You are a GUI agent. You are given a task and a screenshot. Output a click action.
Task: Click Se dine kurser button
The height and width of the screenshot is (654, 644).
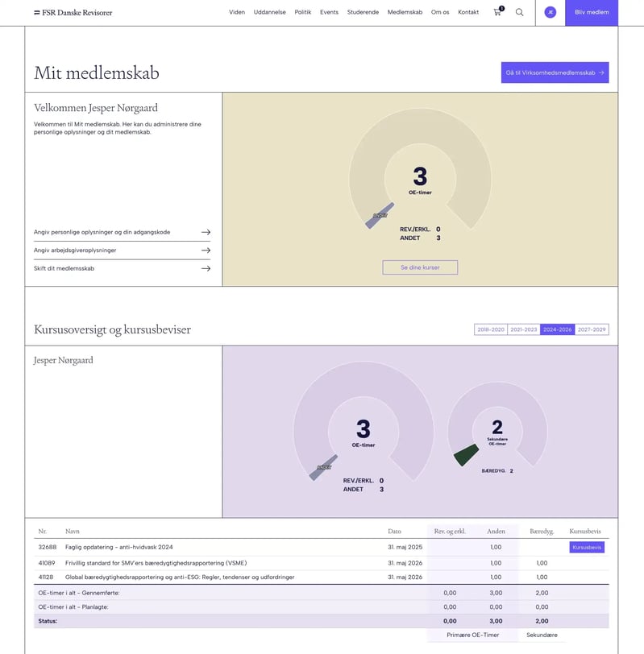pos(420,267)
